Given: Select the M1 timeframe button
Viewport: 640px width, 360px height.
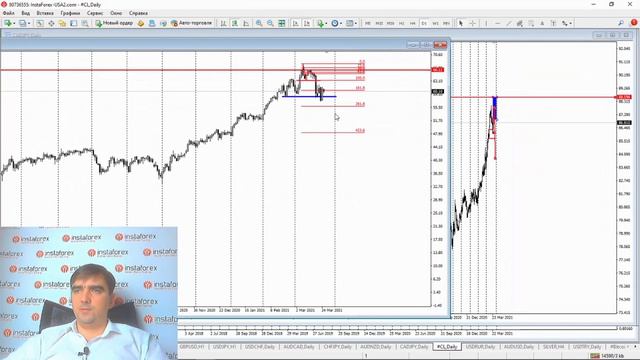Looking at the screenshot, I should [x=368, y=23].
